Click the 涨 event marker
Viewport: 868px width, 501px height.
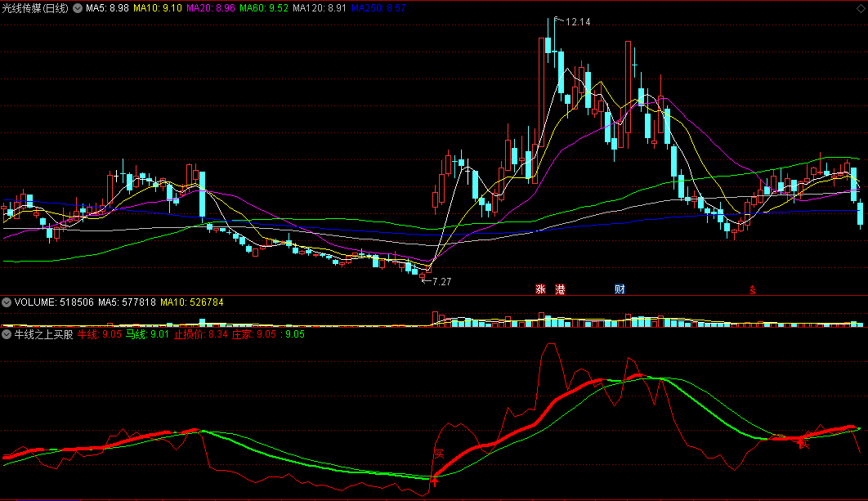(540, 289)
